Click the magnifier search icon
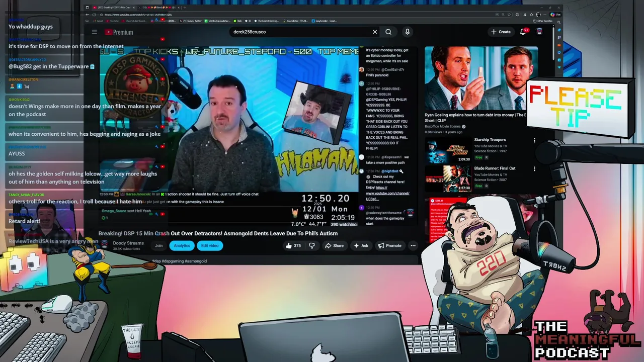 coord(388,32)
